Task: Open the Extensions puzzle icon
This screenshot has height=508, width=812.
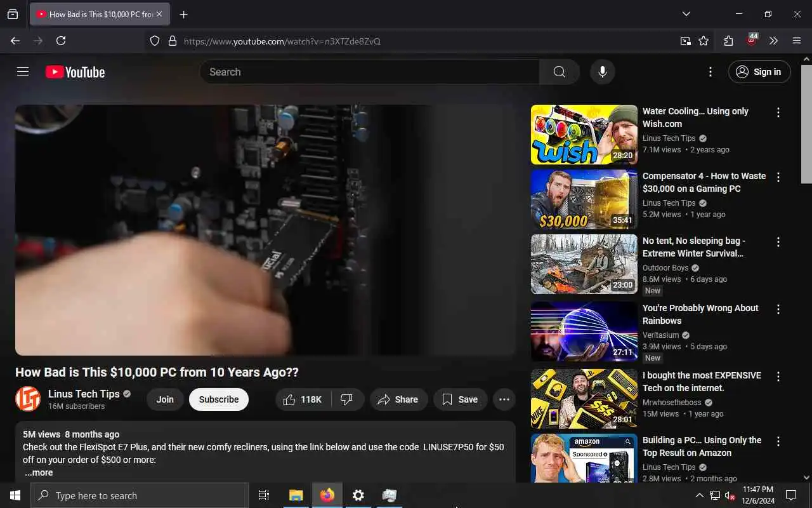Action: pyautogui.click(x=728, y=41)
